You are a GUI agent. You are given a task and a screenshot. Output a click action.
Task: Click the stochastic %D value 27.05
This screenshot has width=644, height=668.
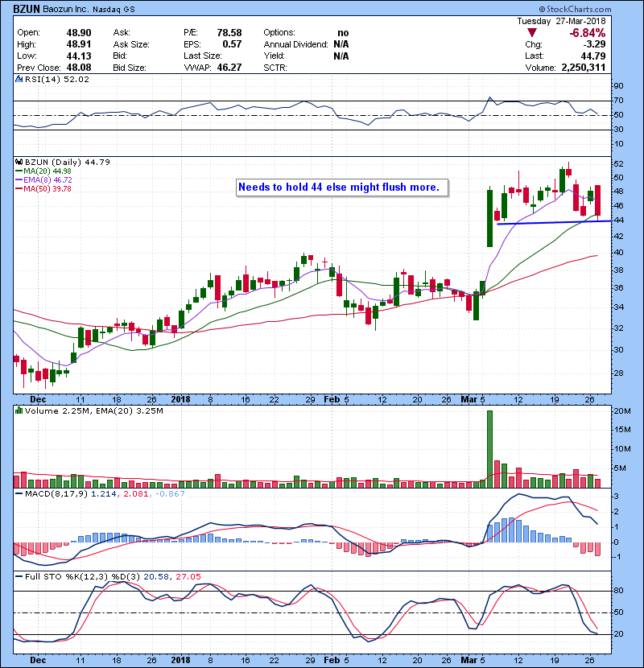coord(188,577)
